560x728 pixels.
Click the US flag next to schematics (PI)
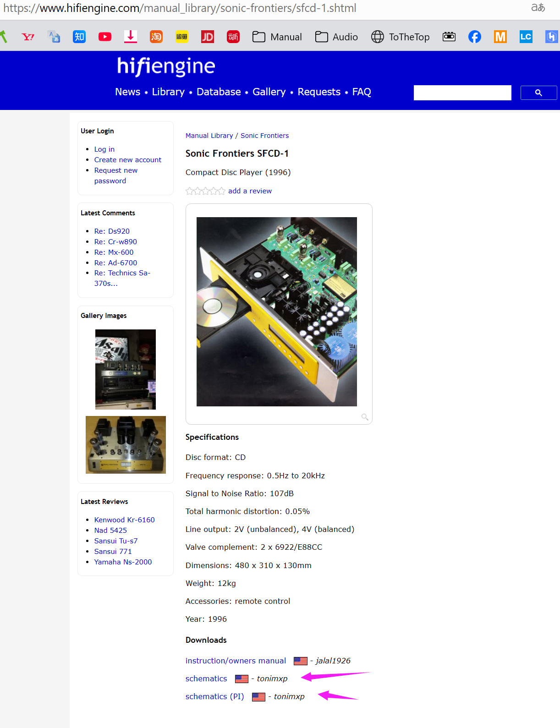point(258,697)
